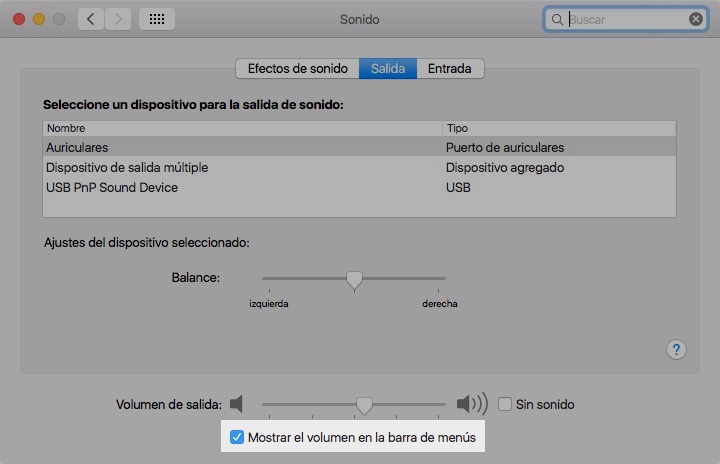Go back with the left chevron button
The image size is (720, 464).
pos(90,19)
